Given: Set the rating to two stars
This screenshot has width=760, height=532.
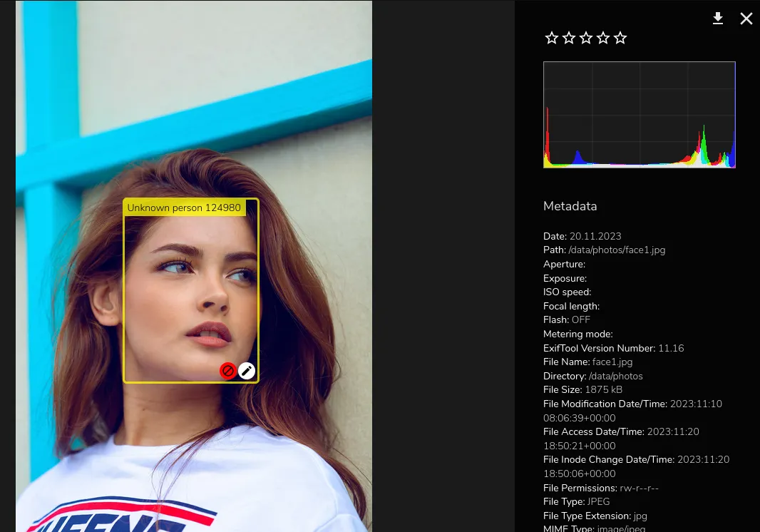Looking at the screenshot, I should (x=568, y=38).
